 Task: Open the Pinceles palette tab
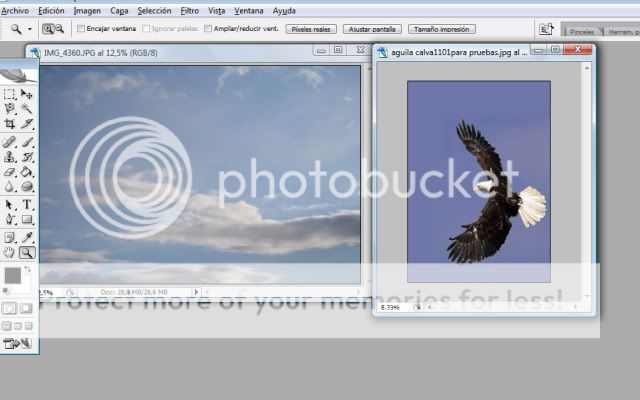click(582, 31)
